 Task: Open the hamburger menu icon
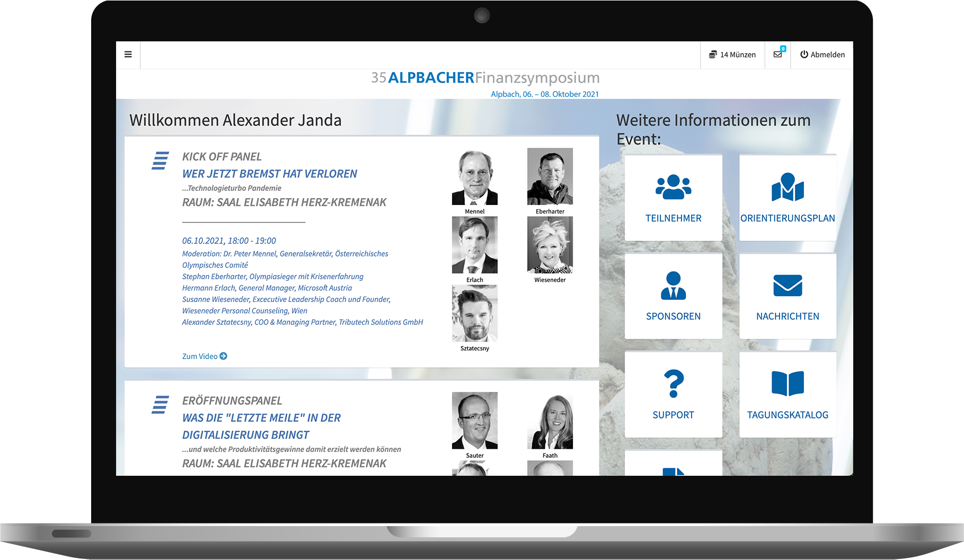tap(128, 55)
